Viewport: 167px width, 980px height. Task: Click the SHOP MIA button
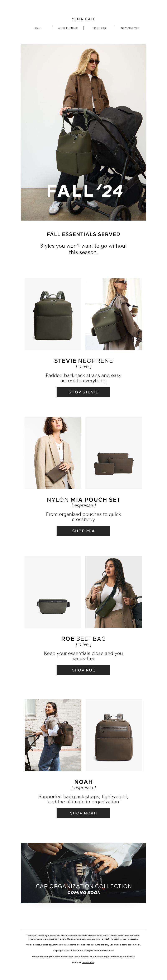[x=83, y=531]
